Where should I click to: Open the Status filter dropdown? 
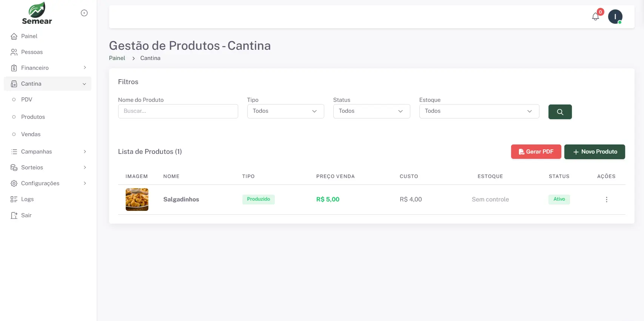point(371,111)
